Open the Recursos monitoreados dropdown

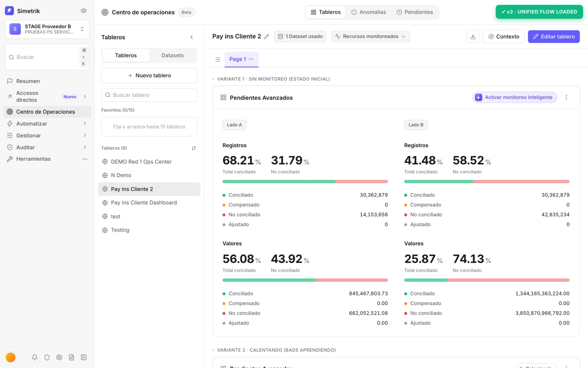pos(370,36)
